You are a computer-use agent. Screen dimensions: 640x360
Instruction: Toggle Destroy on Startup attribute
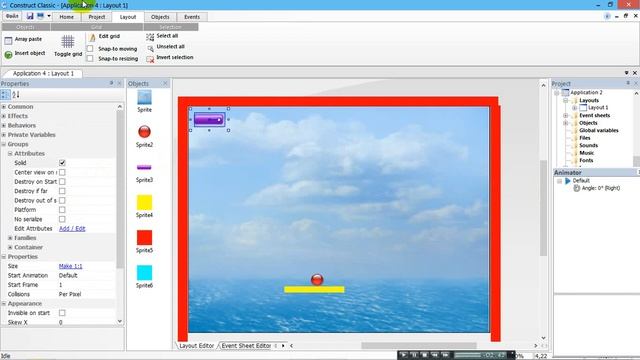pyautogui.click(x=62, y=182)
